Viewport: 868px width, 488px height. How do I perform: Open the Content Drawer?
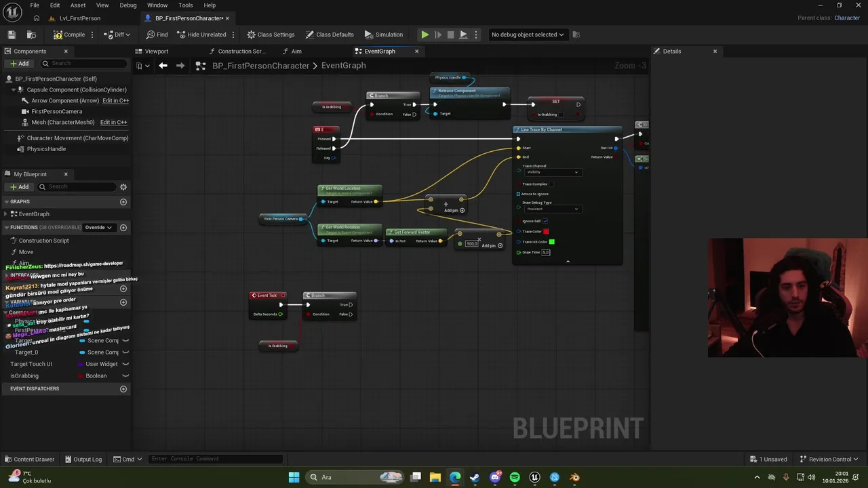click(29, 460)
